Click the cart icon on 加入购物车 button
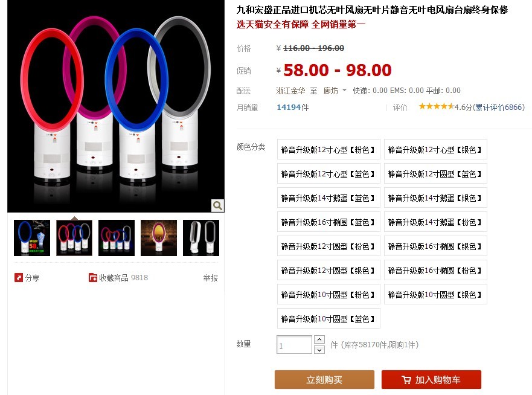 tap(406, 380)
